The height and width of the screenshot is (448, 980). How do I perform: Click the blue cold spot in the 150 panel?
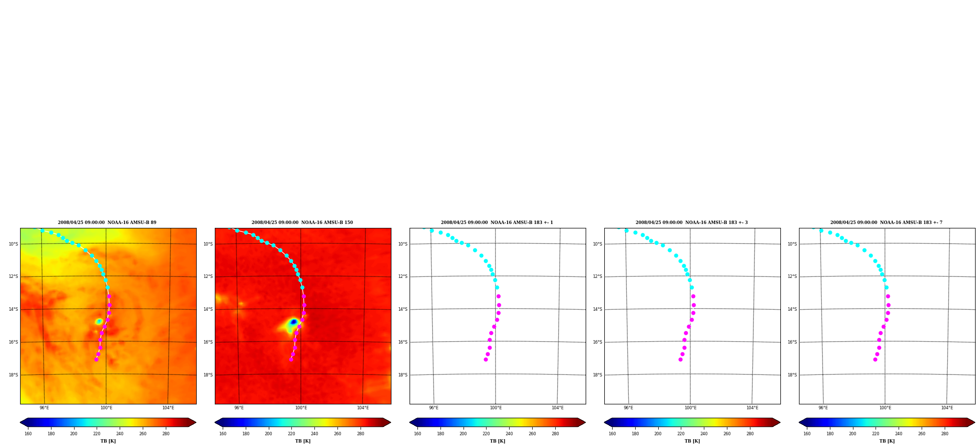293,322
